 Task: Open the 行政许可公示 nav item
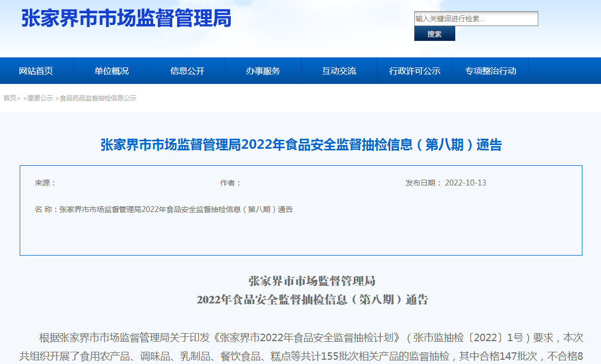coord(415,71)
